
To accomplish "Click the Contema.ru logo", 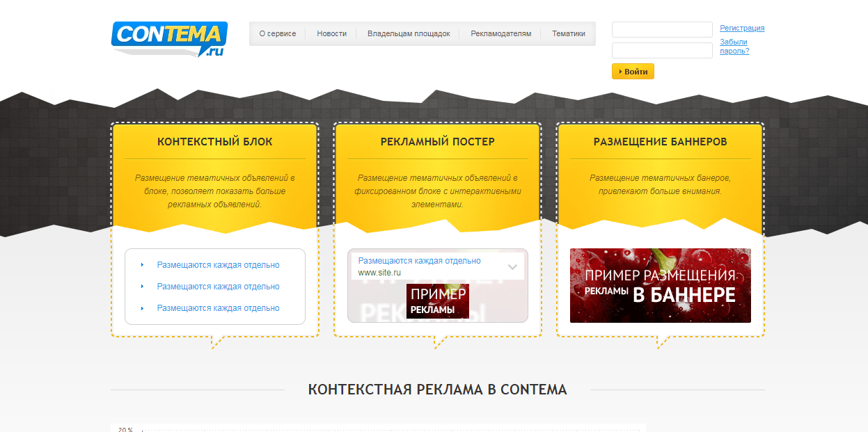I will 169,38.
